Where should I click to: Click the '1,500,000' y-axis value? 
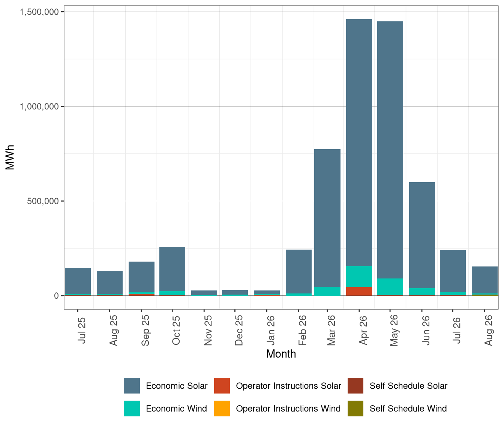coord(39,12)
